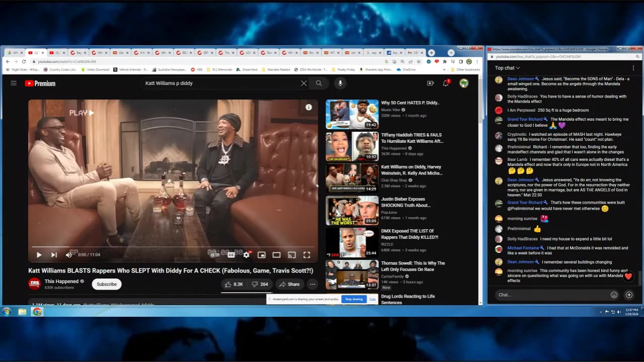Open the OneDrive bookmark
Image resolution: width=644 pixels, height=362 pixels.
[406, 69]
